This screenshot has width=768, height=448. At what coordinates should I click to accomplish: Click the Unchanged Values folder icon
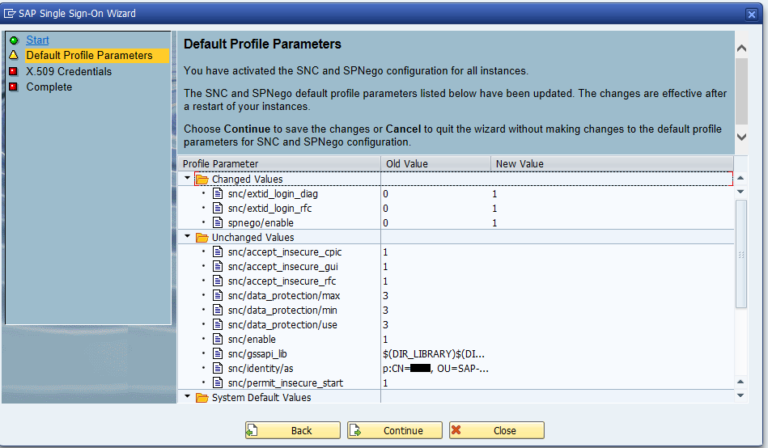tap(202, 237)
